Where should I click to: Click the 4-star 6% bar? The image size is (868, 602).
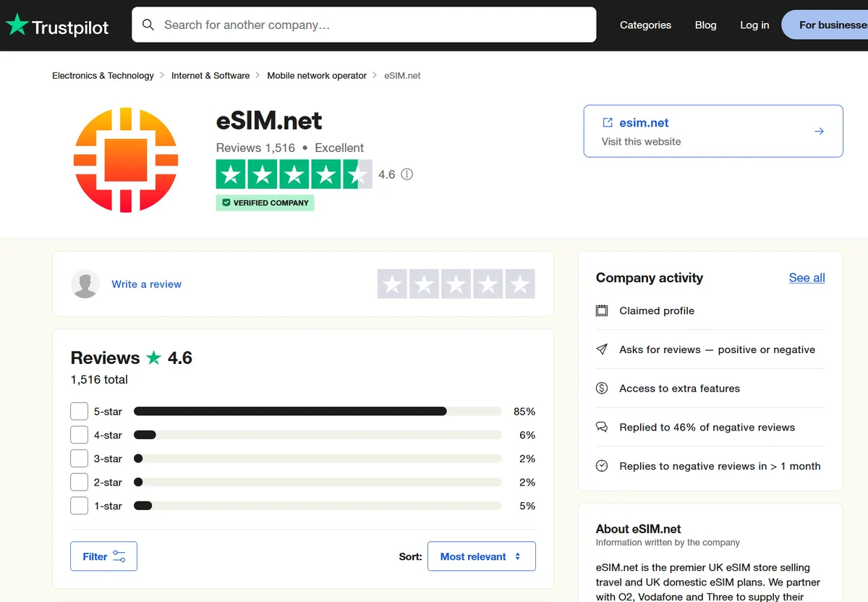click(318, 435)
